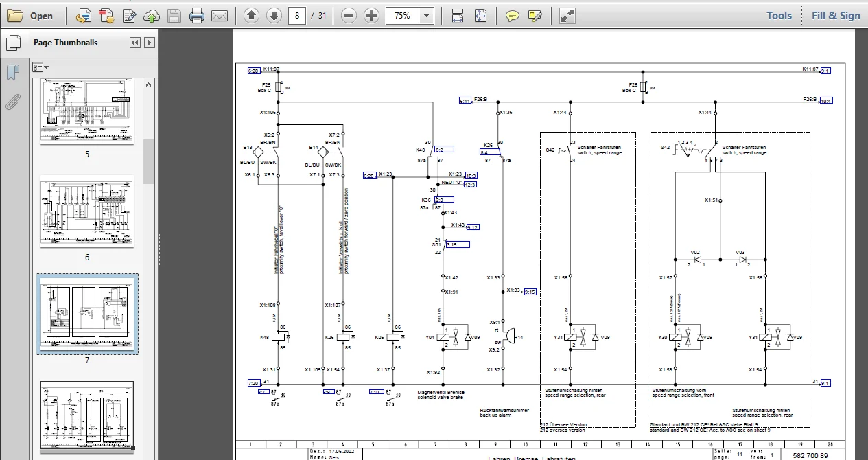Click the 6:11 reference link near F26:B

tap(466, 100)
